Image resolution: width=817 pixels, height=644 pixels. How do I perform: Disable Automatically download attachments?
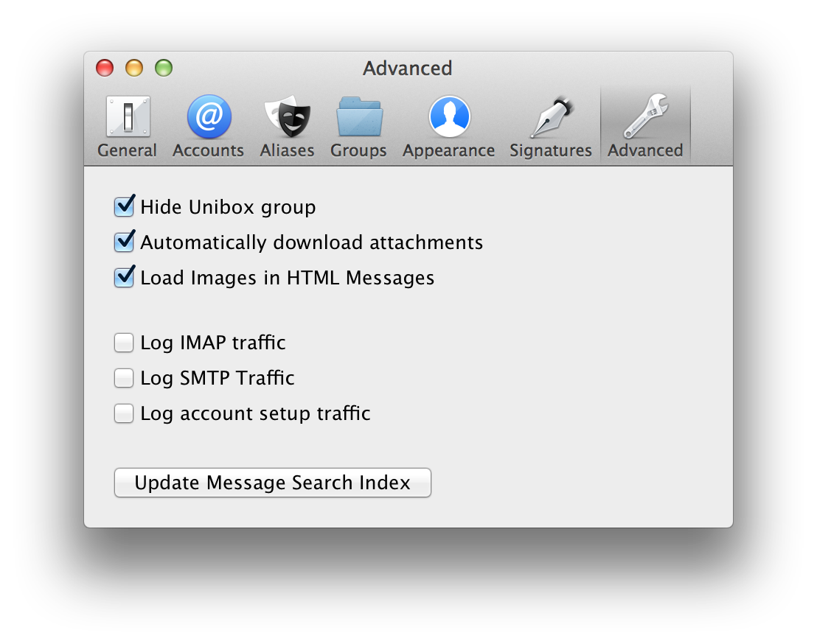click(124, 242)
